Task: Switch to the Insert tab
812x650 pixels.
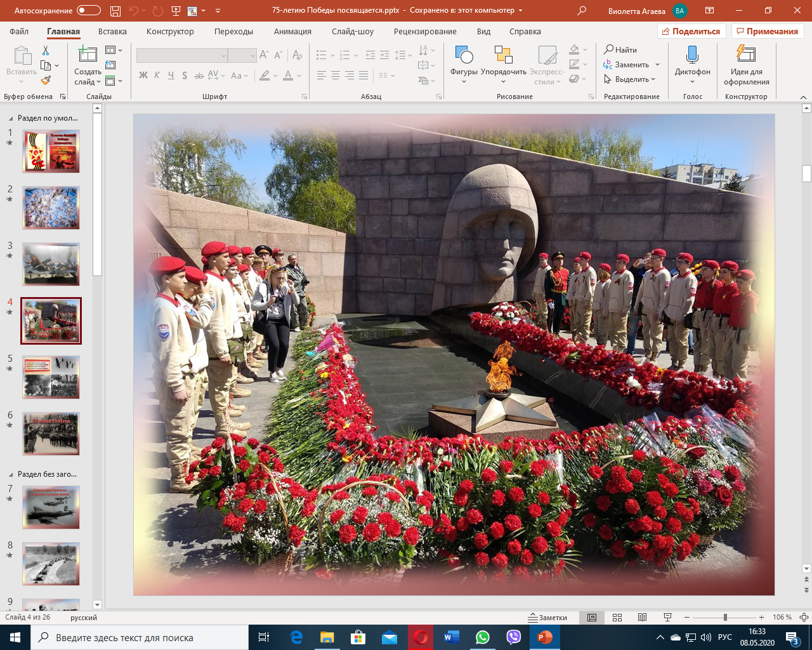Action: coord(112,31)
